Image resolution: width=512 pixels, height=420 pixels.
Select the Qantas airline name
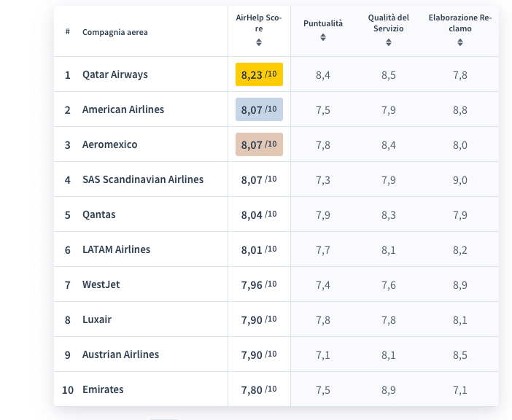(x=98, y=215)
